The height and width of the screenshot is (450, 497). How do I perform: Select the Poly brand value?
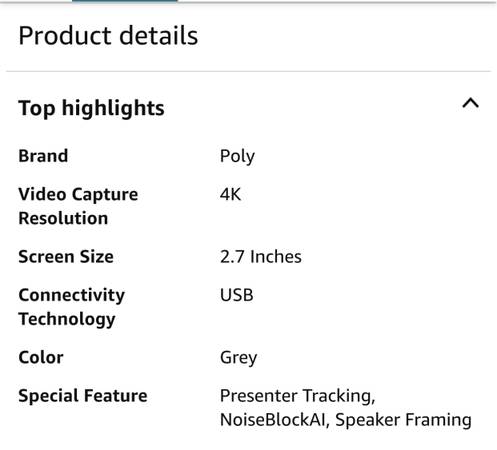tap(237, 156)
